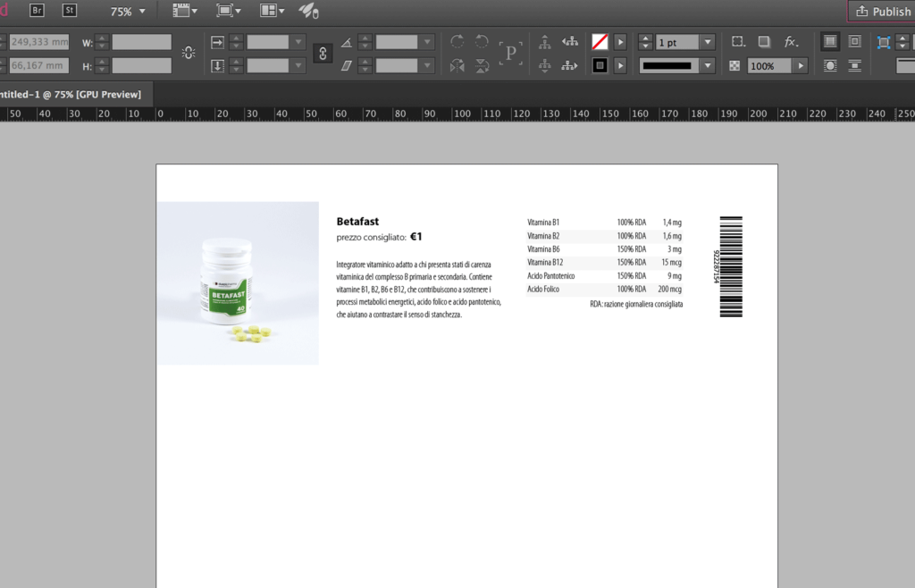915x588 pixels.
Task: Select Wrap Around Bounding Box option
Action: [x=855, y=41]
